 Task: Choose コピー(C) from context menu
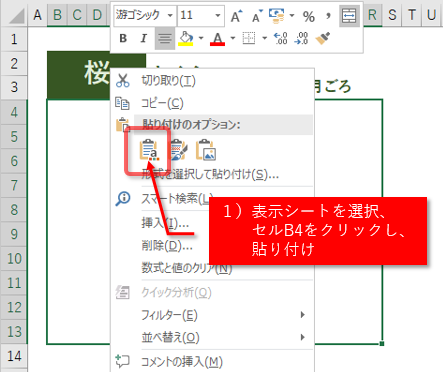point(162,103)
